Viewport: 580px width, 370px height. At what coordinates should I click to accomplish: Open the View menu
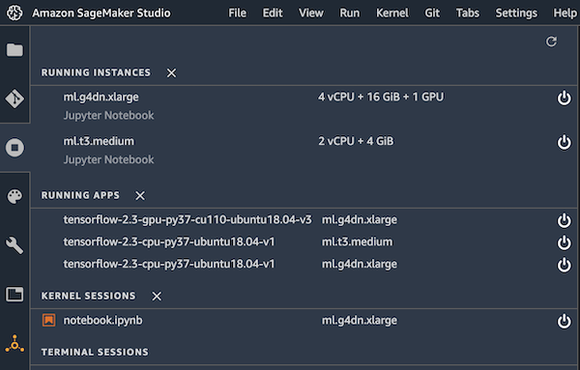coord(311,13)
